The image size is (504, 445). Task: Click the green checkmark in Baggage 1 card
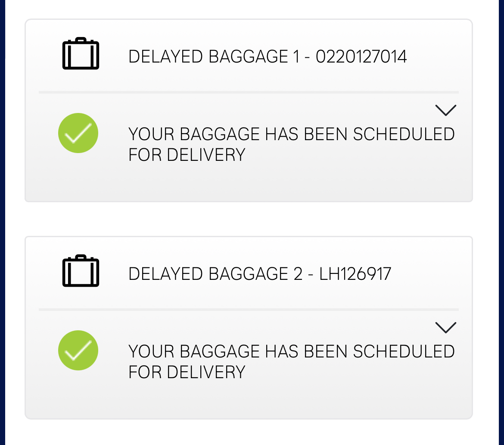[78, 133]
